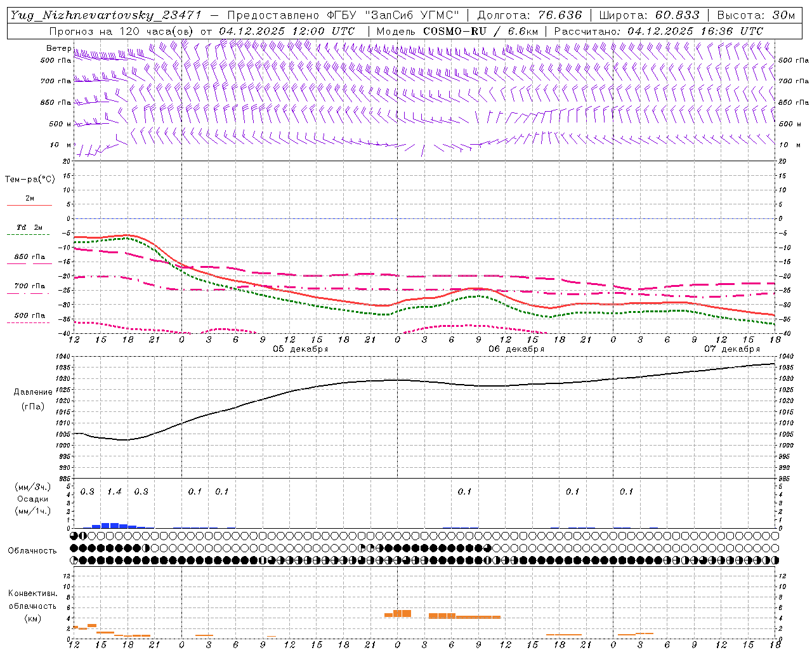Click the solid line sample under 2м legend
812x650 pixels.
pos(29,205)
